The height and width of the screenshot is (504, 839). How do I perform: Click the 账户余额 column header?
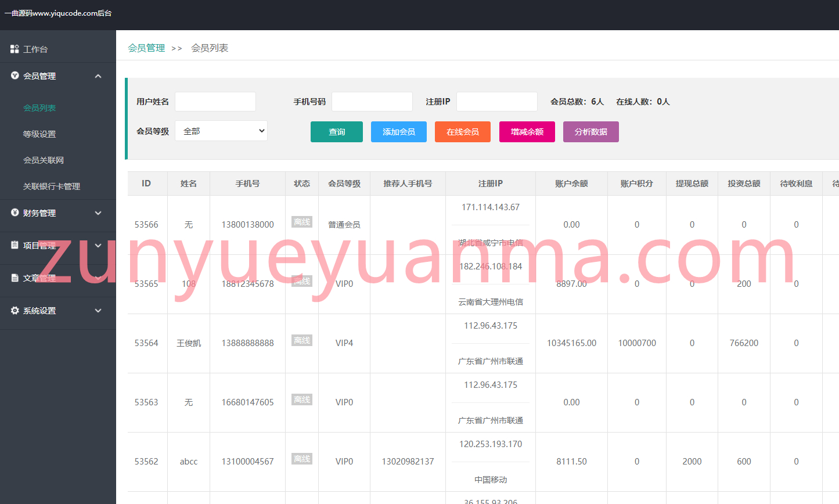571,183
